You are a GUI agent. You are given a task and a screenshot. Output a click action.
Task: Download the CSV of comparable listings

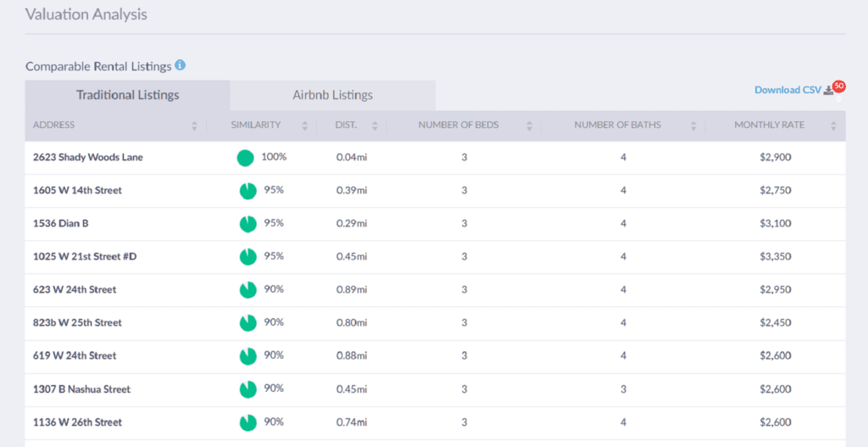click(x=787, y=90)
